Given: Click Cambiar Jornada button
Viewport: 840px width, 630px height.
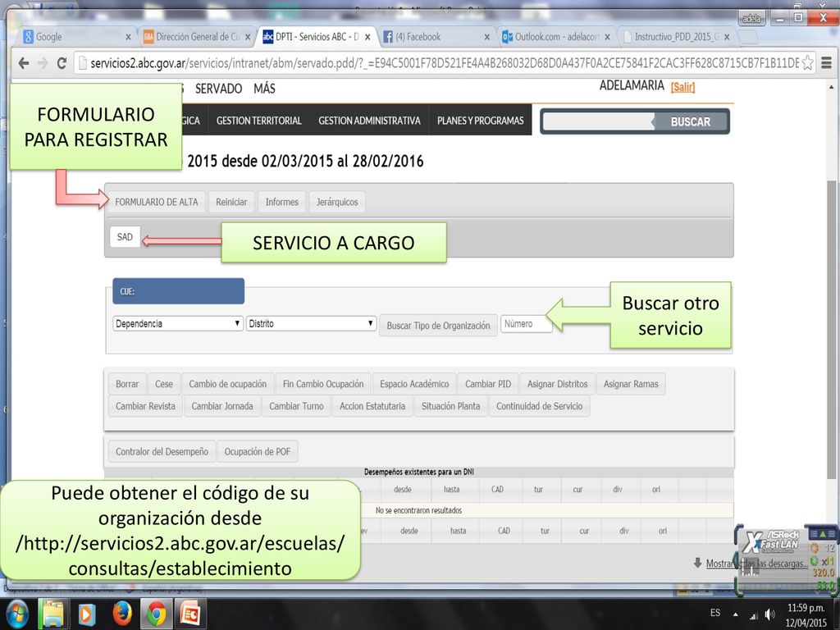Looking at the screenshot, I should (221, 406).
